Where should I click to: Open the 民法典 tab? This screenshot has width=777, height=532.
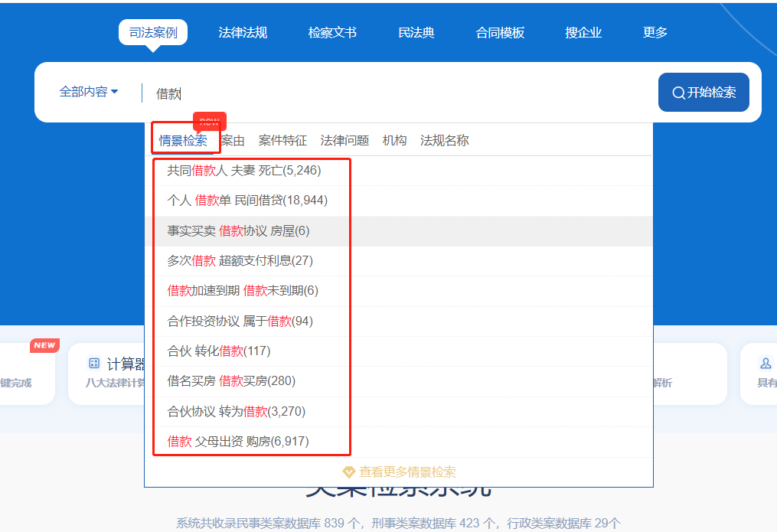(x=416, y=33)
